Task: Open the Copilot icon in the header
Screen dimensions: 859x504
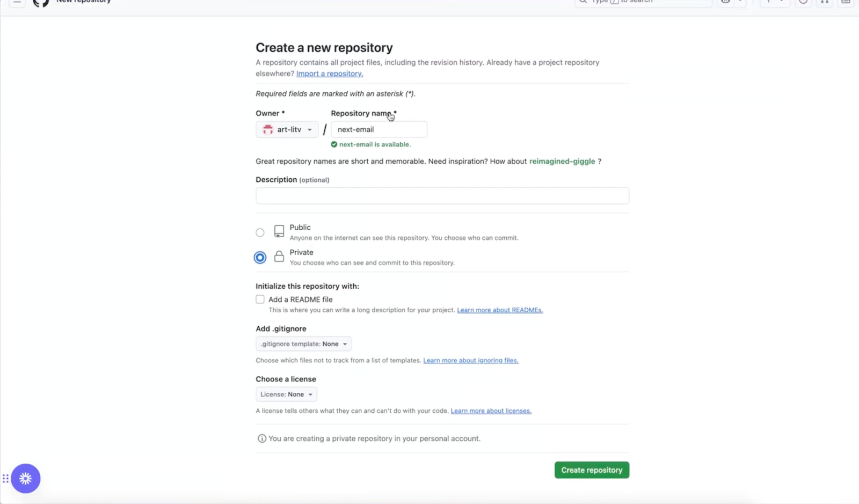Action: pyautogui.click(x=726, y=3)
